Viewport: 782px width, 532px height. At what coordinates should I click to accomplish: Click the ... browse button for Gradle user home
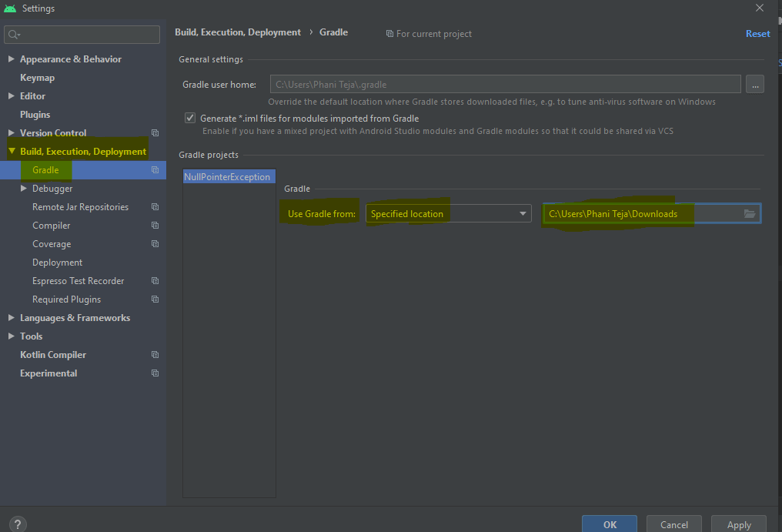click(755, 85)
